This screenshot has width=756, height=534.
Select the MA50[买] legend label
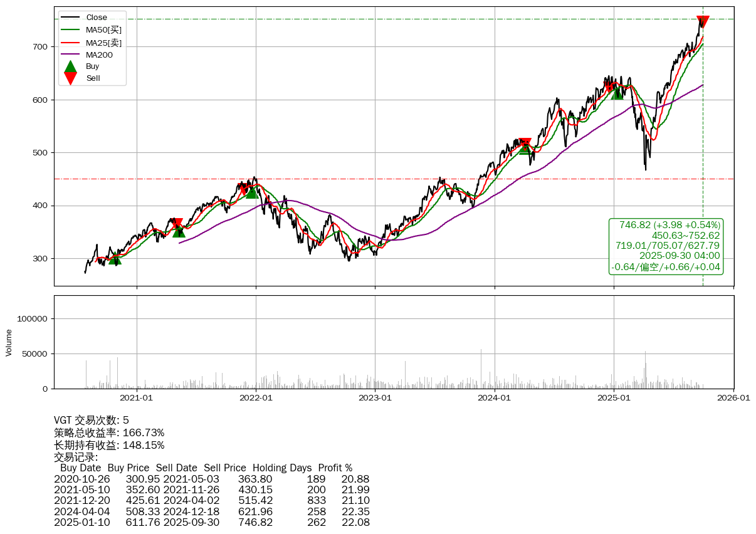(x=103, y=29)
